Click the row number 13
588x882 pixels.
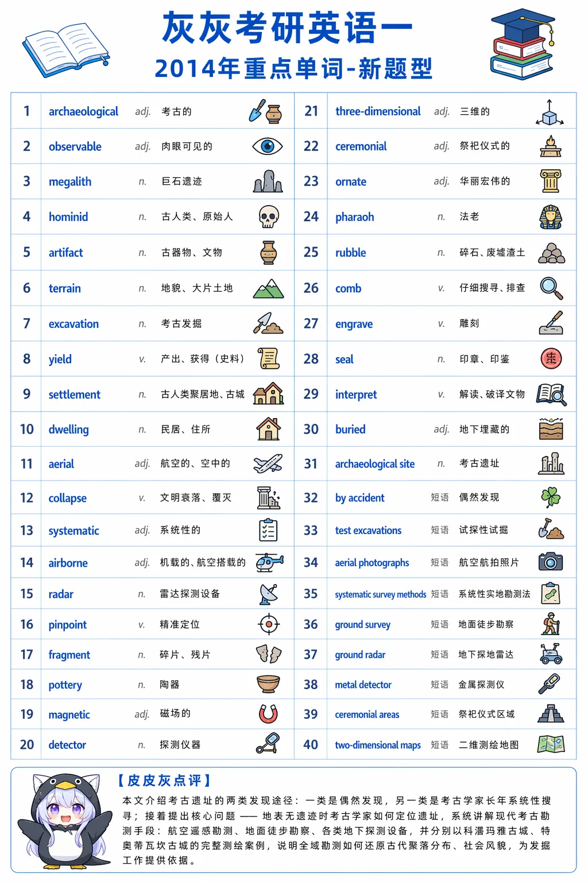[26, 530]
